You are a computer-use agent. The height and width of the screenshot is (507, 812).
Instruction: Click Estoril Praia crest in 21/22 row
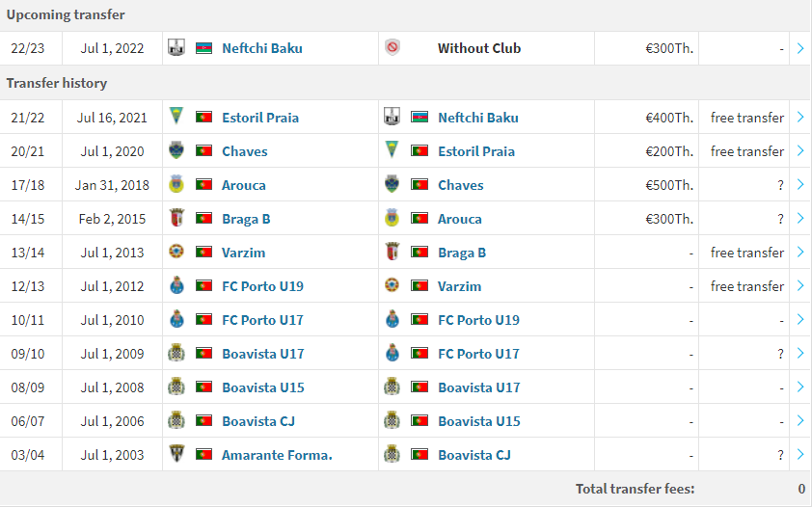[x=176, y=117]
